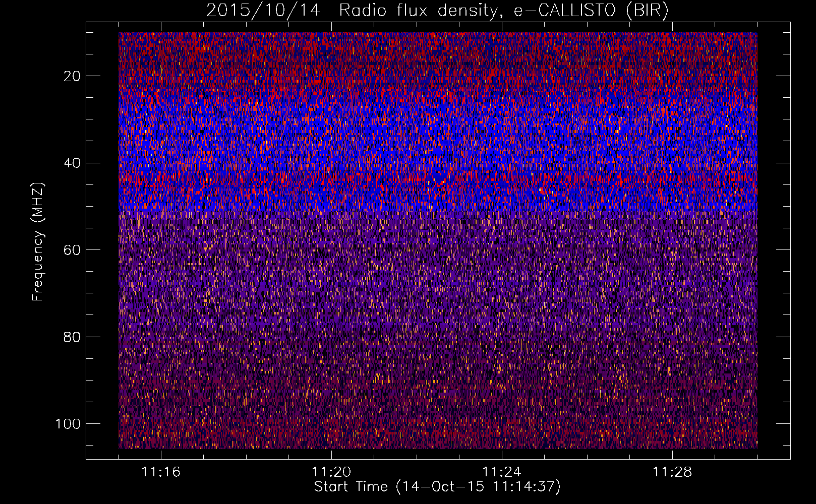The height and width of the screenshot is (504, 816).
Task: Click the 80 frequency tick label
Action: pos(73,337)
